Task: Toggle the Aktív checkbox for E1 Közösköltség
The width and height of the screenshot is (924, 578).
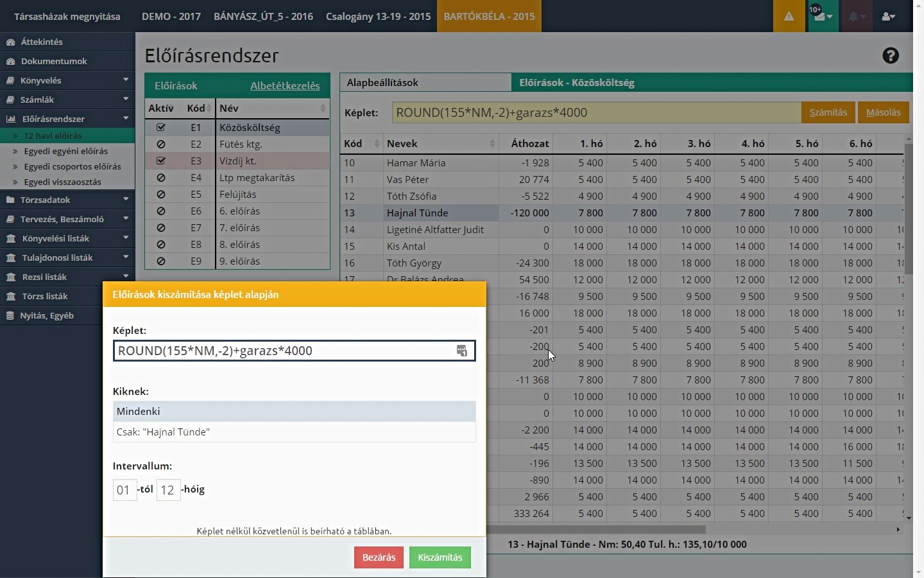Action: click(x=161, y=127)
